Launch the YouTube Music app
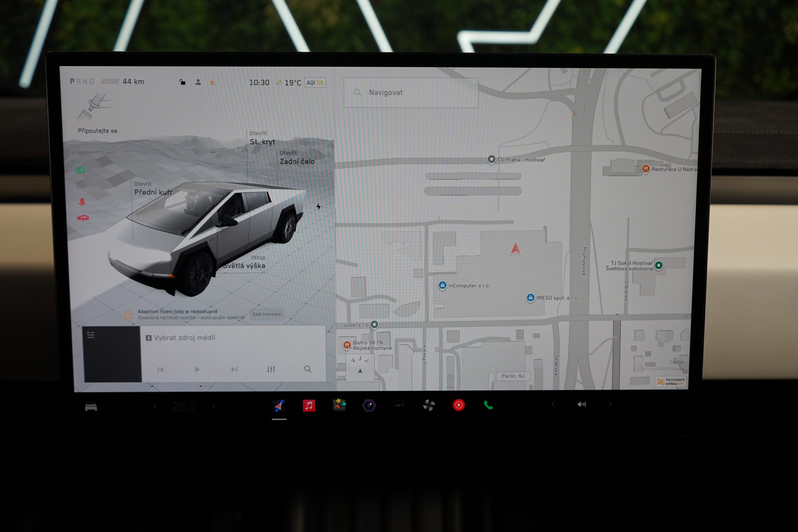Image resolution: width=798 pixels, height=532 pixels. coord(459,405)
